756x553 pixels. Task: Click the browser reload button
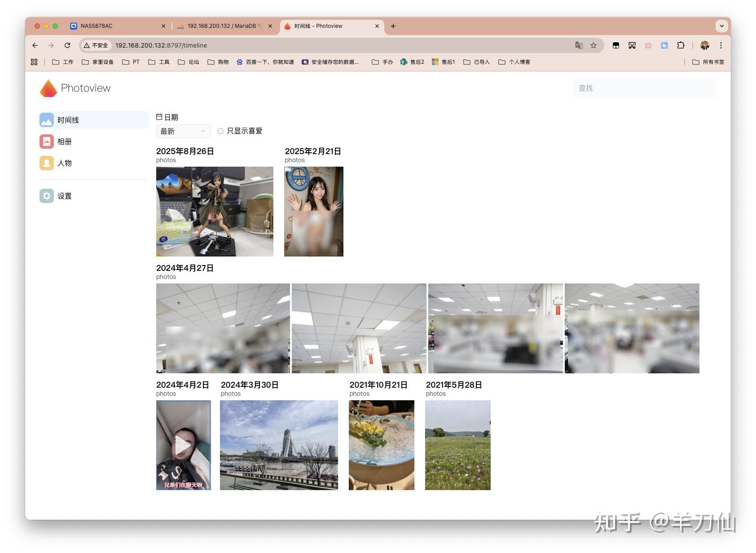pos(68,45)
